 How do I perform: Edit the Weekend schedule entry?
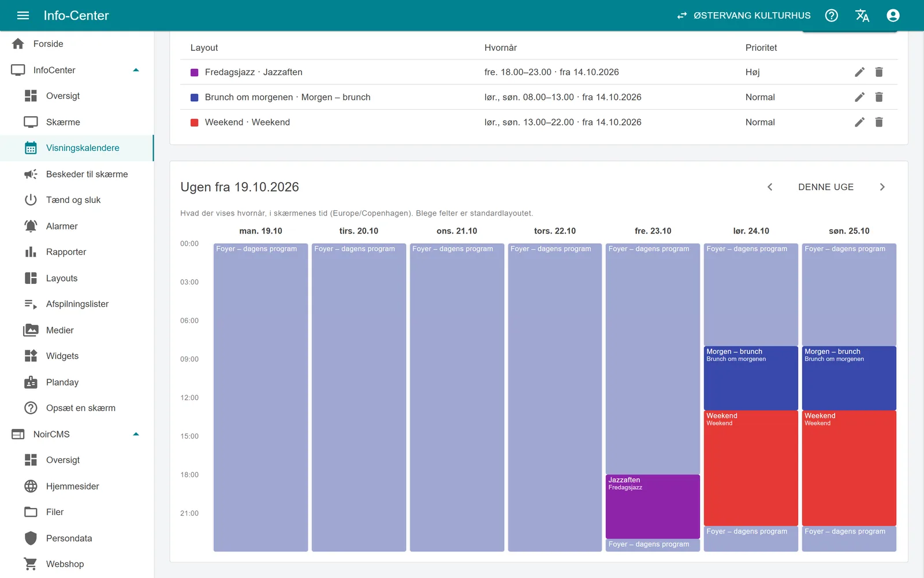(860, 122)
